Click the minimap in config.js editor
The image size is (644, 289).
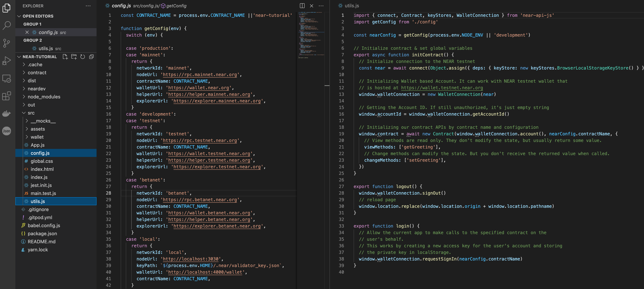click(x=311, y=35)
